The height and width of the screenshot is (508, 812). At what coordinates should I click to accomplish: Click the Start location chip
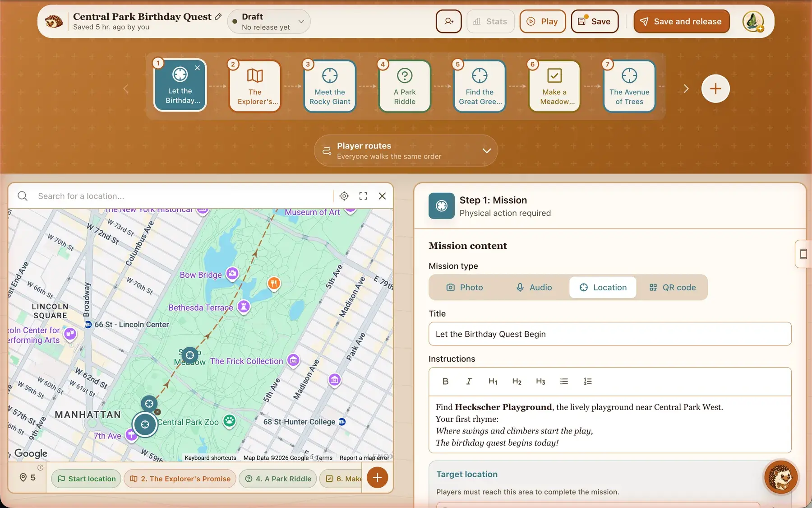[86, 479]
